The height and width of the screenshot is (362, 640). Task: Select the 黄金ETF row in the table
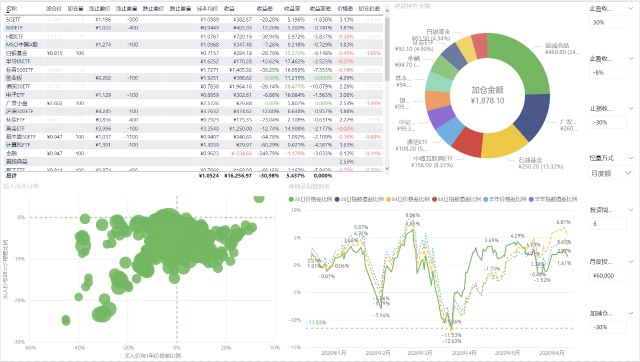pos(194,128)
